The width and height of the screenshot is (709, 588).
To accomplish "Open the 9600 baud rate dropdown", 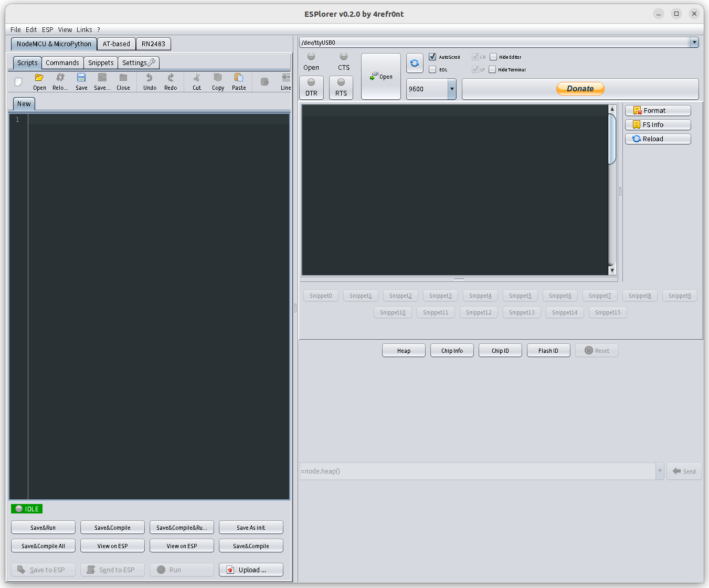I will click(x=452, y=89).
